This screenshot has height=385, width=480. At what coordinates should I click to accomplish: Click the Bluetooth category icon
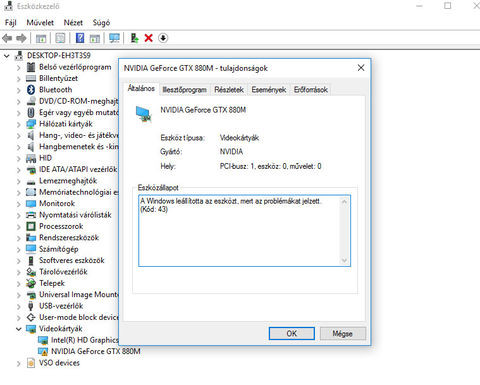coord(31,90)
